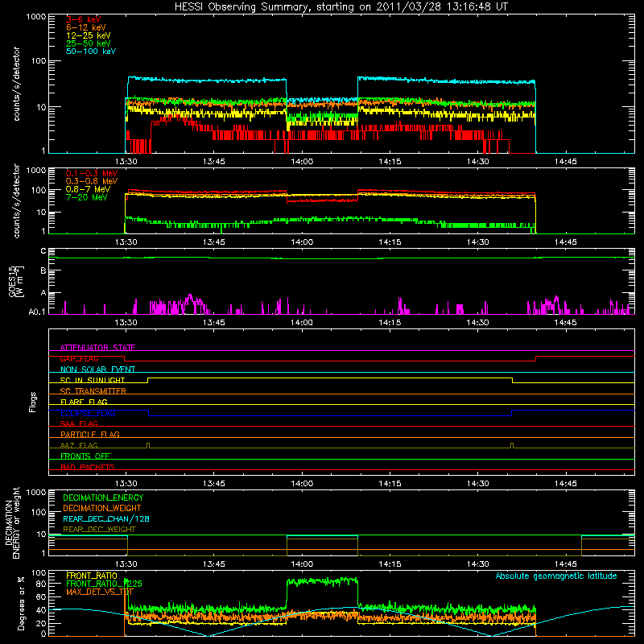Screen dimensions: 644x644
Task: Select the FRONTS_OFF flag label
Action: (x=85, y=456)
